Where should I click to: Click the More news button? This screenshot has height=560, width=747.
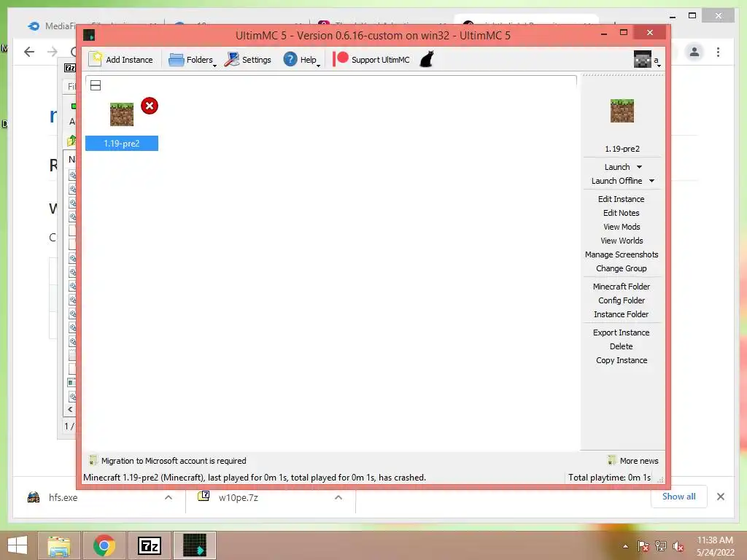[634, 461]
